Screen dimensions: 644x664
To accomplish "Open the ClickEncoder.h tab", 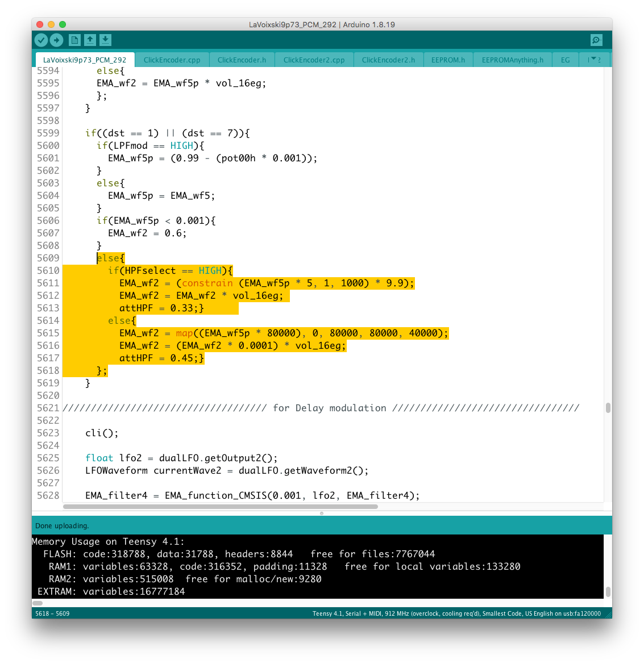I will [242, 60].
